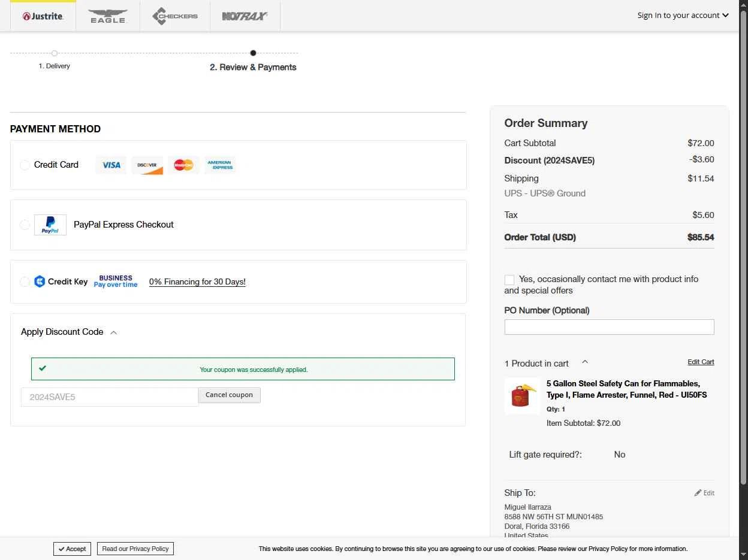Click the Cart Subtotal $72.00 amount
This screenshot has height=560, width=748.
(701, 143)
